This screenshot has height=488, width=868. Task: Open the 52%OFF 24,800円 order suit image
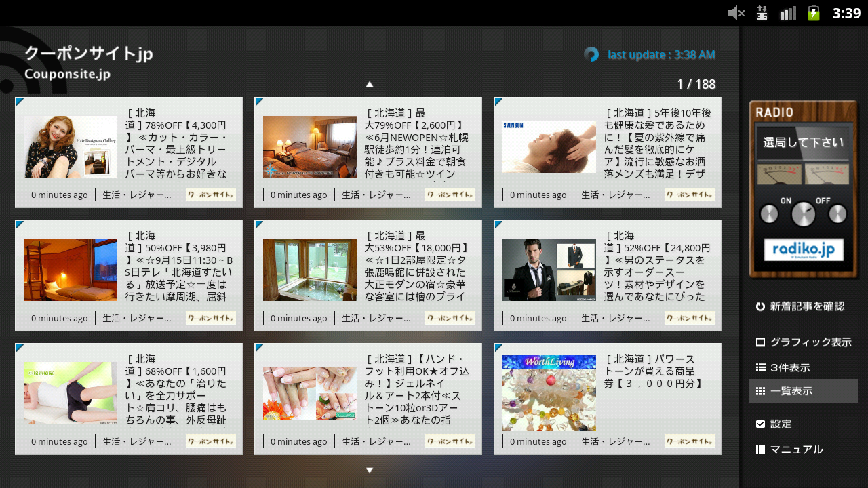click(x=549, y=270)
